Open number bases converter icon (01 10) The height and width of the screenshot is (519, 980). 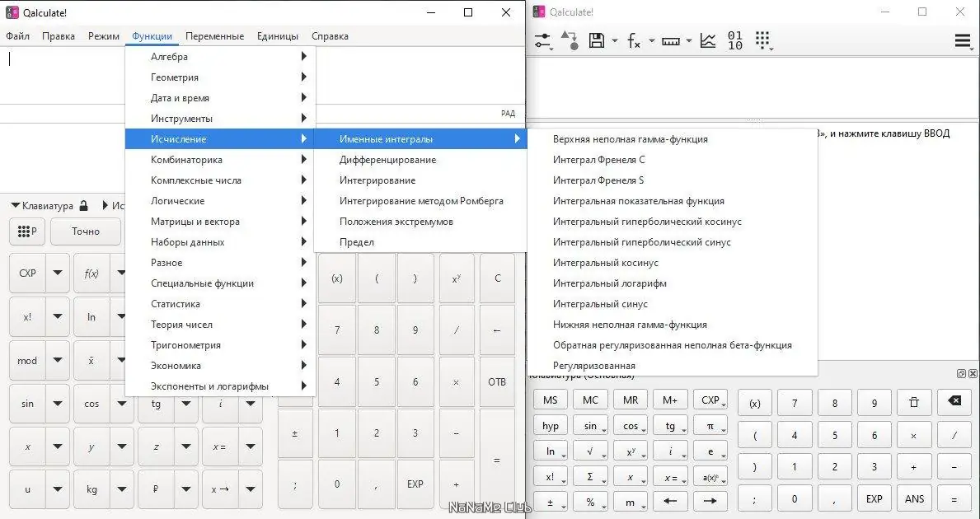(735, 41)
